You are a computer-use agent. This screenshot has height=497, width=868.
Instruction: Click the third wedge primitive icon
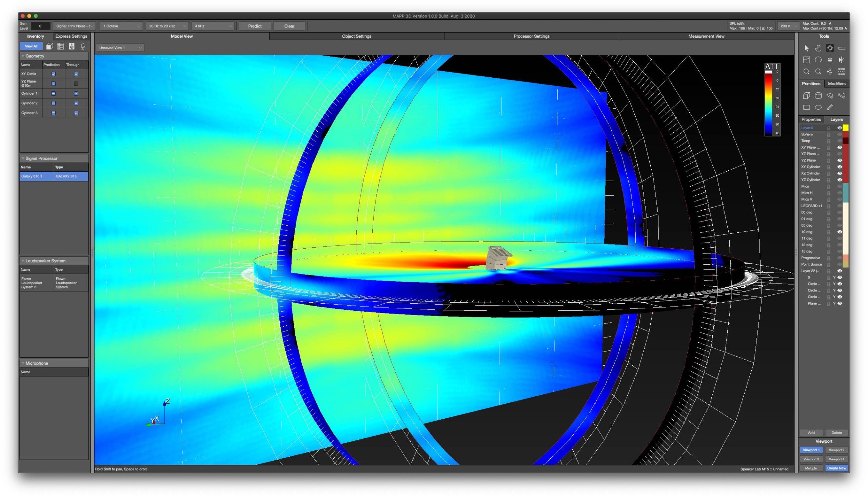[830, 96]
